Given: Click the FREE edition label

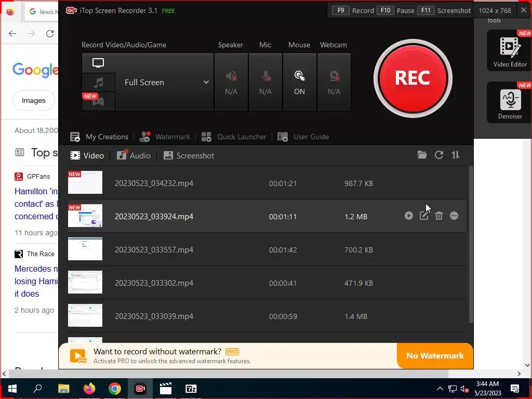Looking at the screenshot, I should (x=169, y=11).
